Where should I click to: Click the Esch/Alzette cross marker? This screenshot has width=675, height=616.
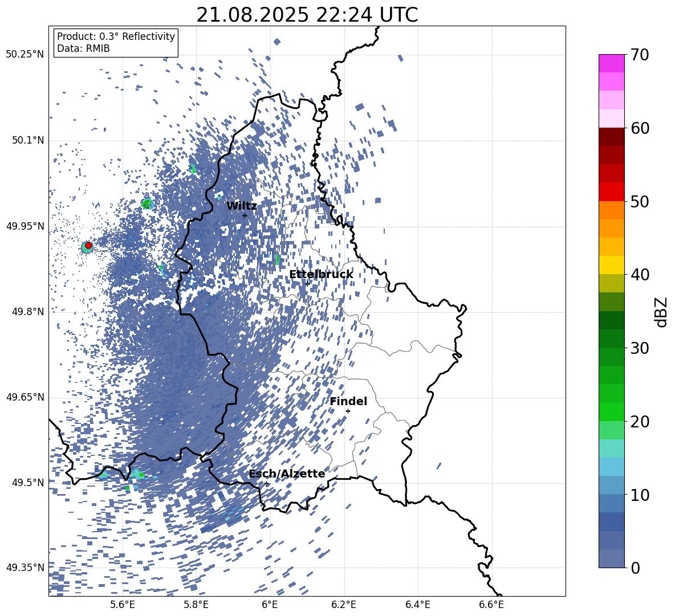[x=266, y=483]
